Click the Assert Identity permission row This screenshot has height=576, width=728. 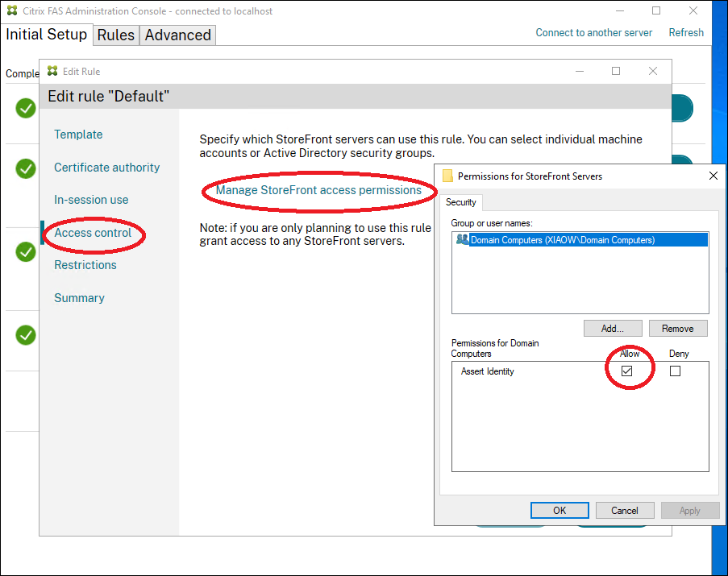(x=580, y=371)
